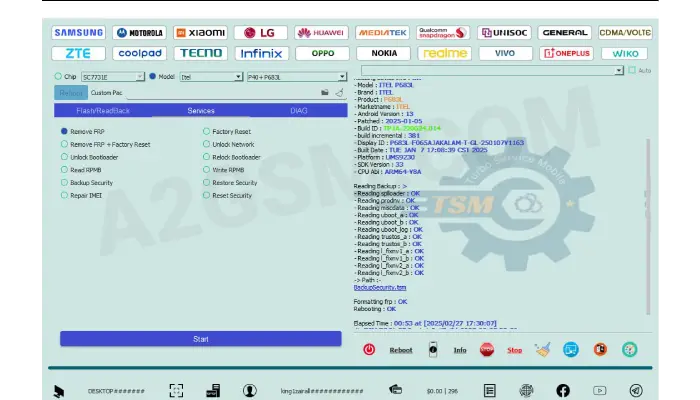
Task: Select the MediaTek platform icon
Action: click(383, 33)
